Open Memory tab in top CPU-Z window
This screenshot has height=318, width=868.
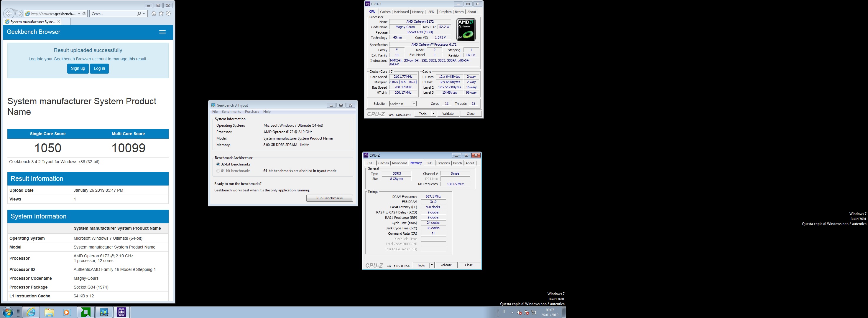(x=418, y=12)
